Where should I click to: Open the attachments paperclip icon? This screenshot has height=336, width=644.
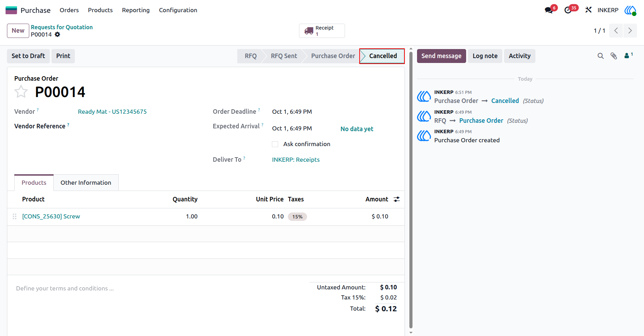tap(614, 56)
